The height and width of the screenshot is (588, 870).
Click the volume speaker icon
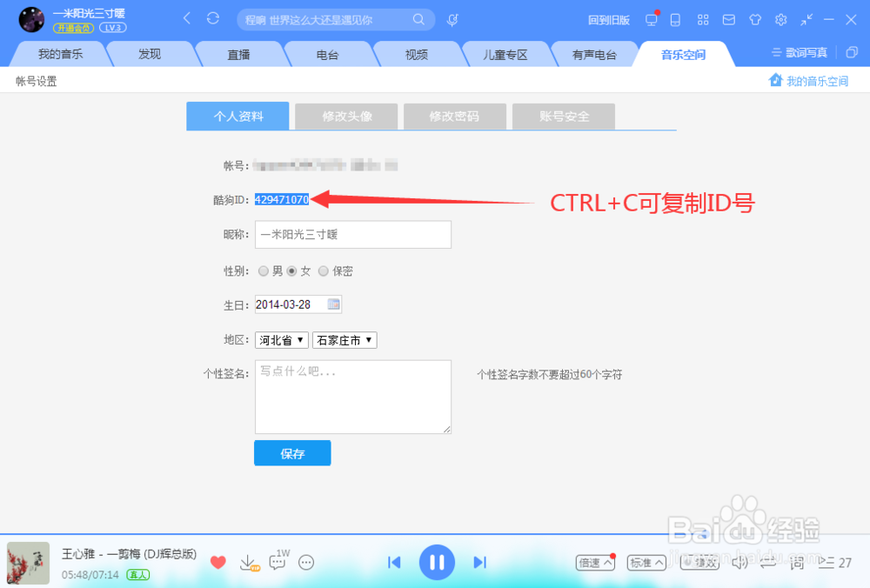click(739, 563)
